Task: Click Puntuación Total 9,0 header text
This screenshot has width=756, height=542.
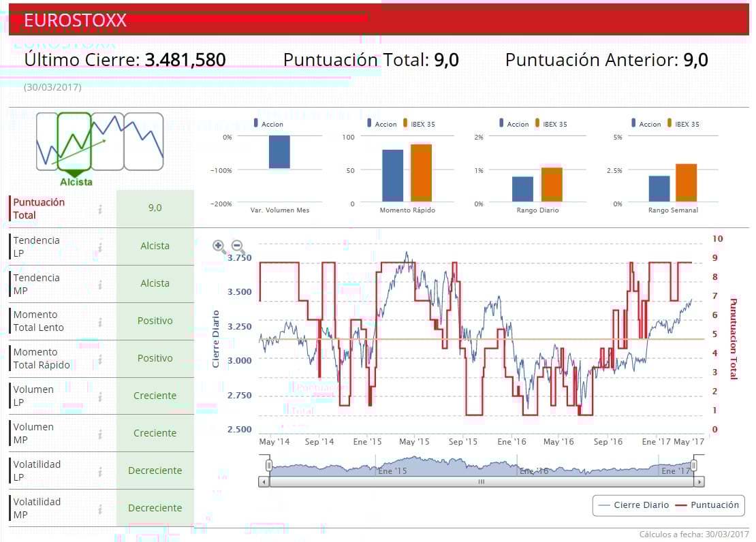Action: [371, 60]
